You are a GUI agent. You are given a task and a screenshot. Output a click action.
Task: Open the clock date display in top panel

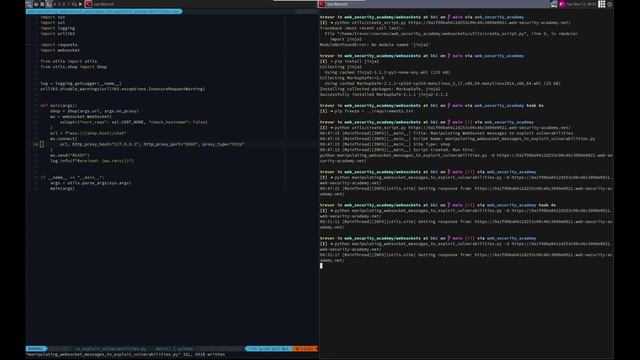(x=582, y=4)
